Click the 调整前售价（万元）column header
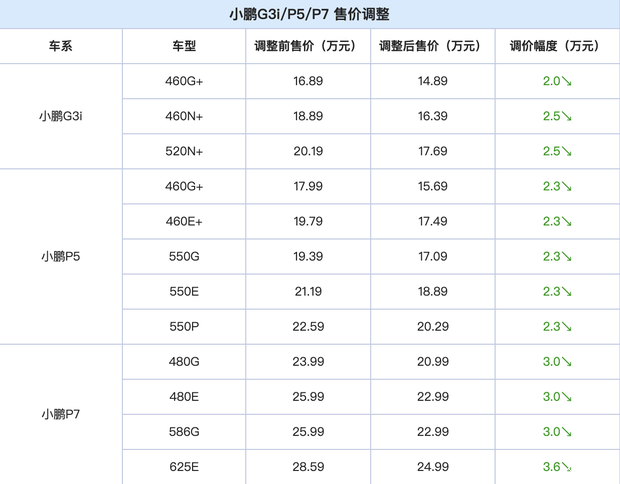620x484 pixels. pyautogui.click(x=308, y=46)
